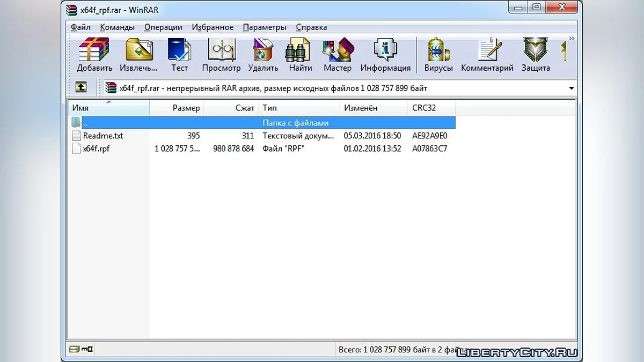Image resolution: width=644 pixels, height=362 pixels.
Task: Open the Параметры menu
Action: 265,27
